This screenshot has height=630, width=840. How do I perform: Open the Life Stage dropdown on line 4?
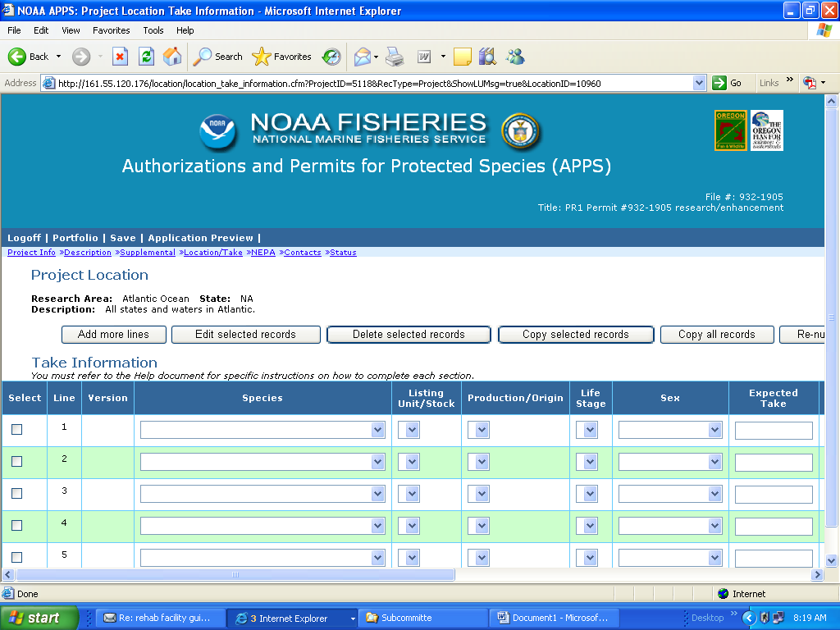point(591,527)
